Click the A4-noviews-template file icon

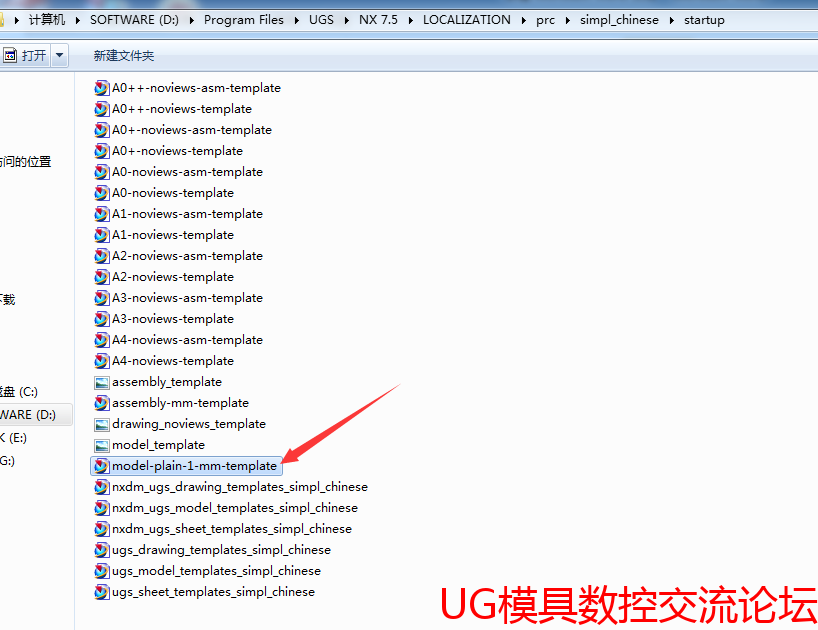pyautogui.click(x=102, y=361)
